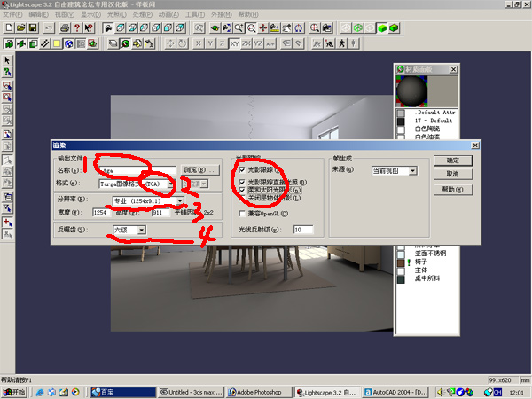Click the red plus cursor icon in left toolbar
Screen dimensions: 532x399
(x=7, y=223)
